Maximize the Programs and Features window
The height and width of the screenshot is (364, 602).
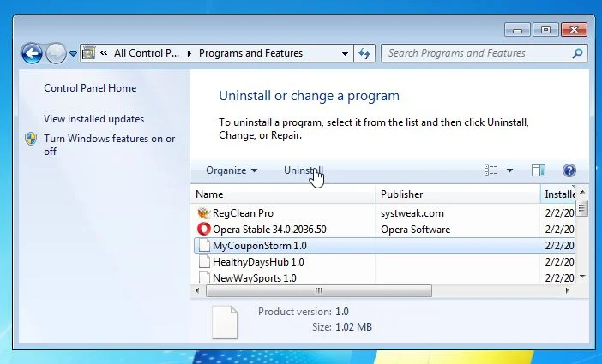tap(545, 30)
